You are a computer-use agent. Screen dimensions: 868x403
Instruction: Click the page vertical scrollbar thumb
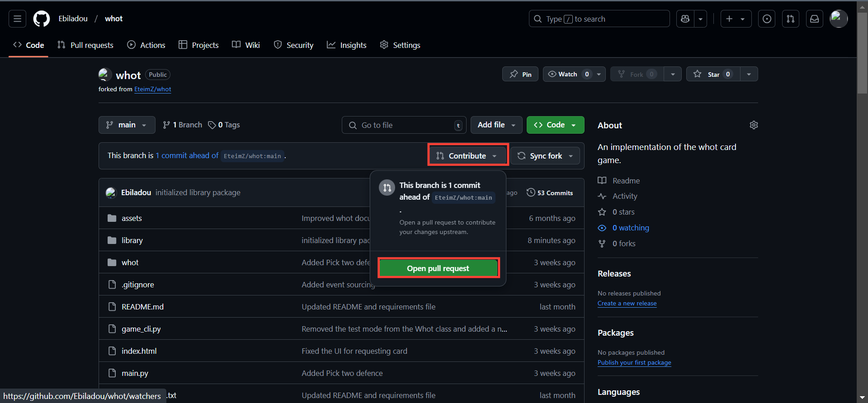863,52
